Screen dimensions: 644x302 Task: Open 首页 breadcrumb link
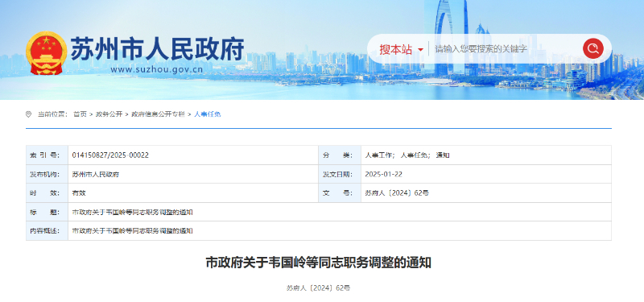click(80, 114)
